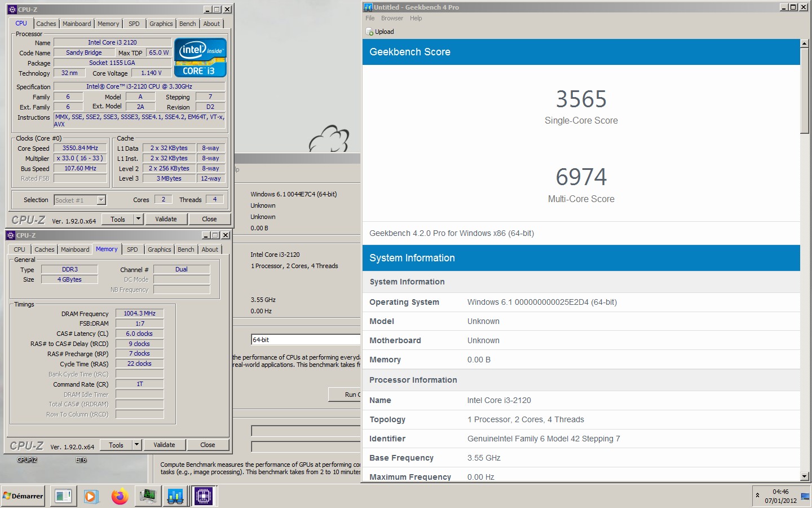Viewport: 812px width, 508px height.
Task: Switch to Graphics tab in top CPU-Z window
Action: 161,24
